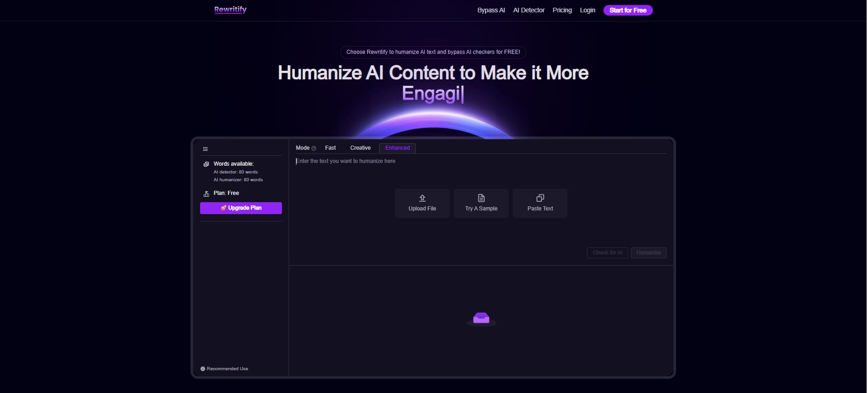Click the paste clipboard icon
The image size is (868, 393).
tap(540, 198)
